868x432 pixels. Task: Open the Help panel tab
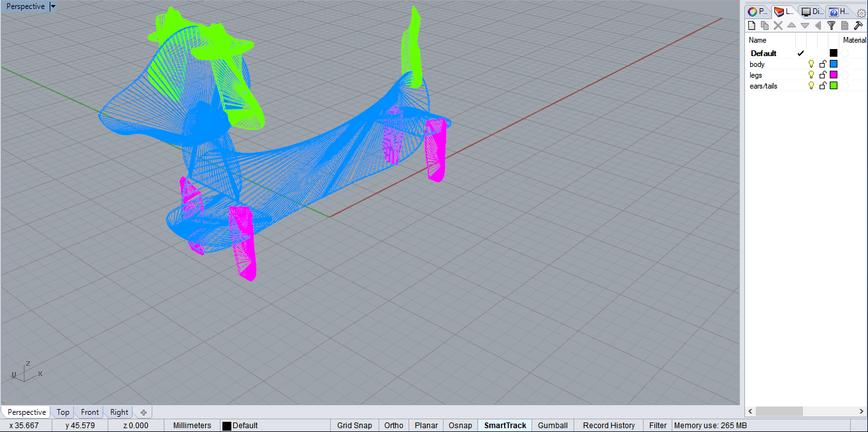click(839, 11)
